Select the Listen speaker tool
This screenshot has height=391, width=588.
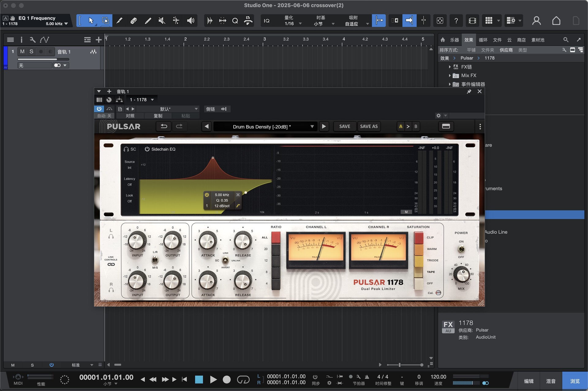(190, 20)
